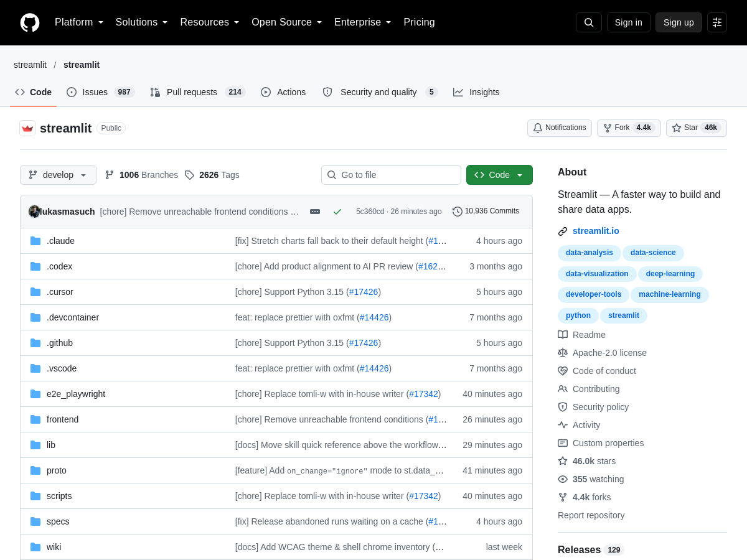Click the Notifications button

[x=560, y=128]
